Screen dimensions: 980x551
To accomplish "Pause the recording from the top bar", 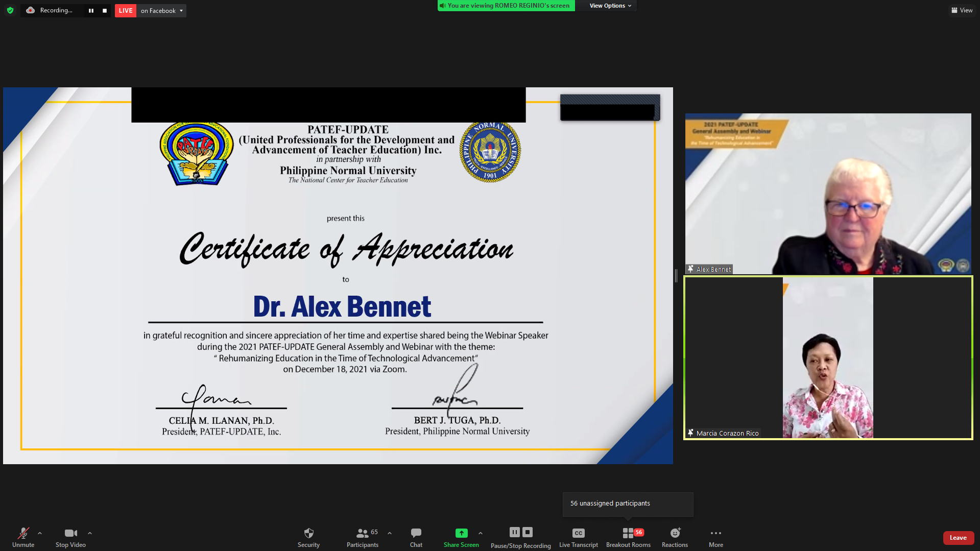I will [91, 11].
